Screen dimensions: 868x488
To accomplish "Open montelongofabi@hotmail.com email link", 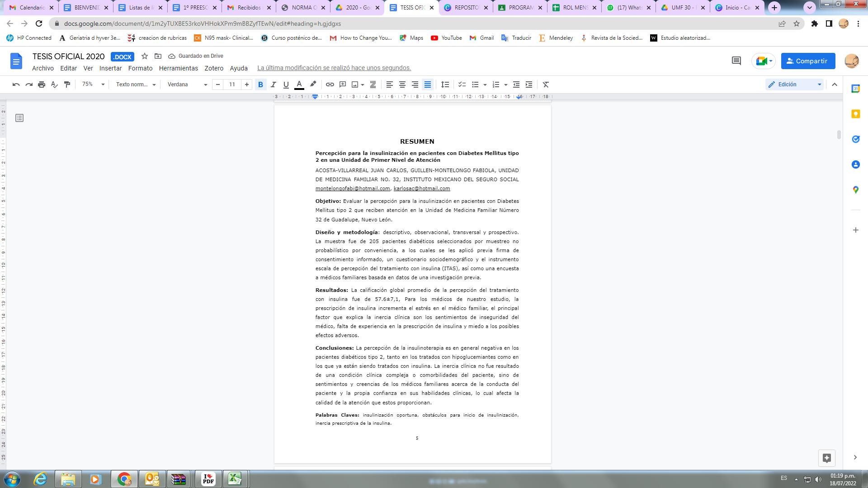I will [353, 188].
